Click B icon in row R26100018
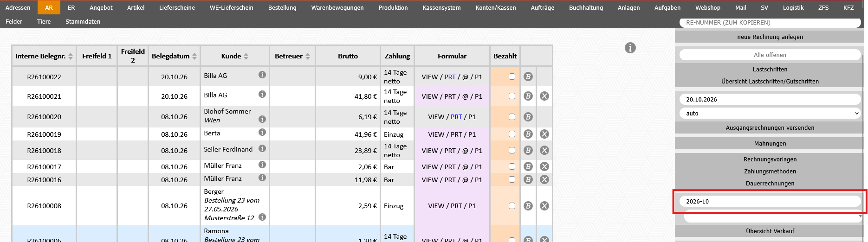 tap(528, 150)
